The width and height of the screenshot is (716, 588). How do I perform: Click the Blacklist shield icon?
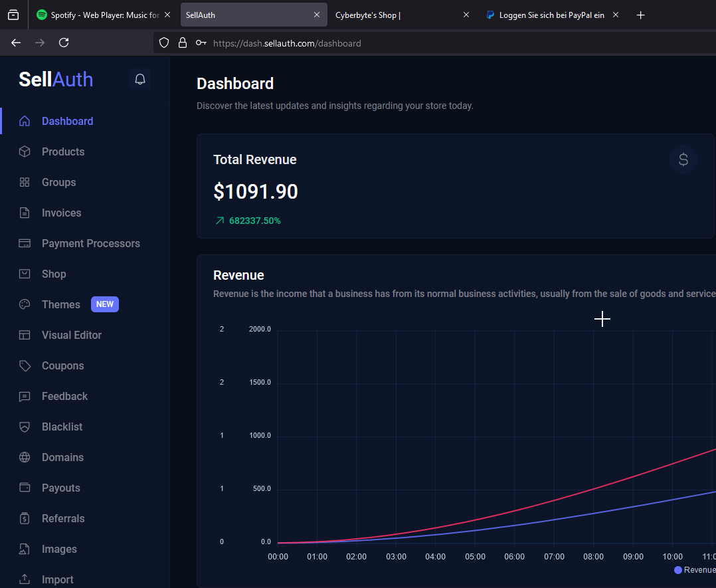(25, 427)
